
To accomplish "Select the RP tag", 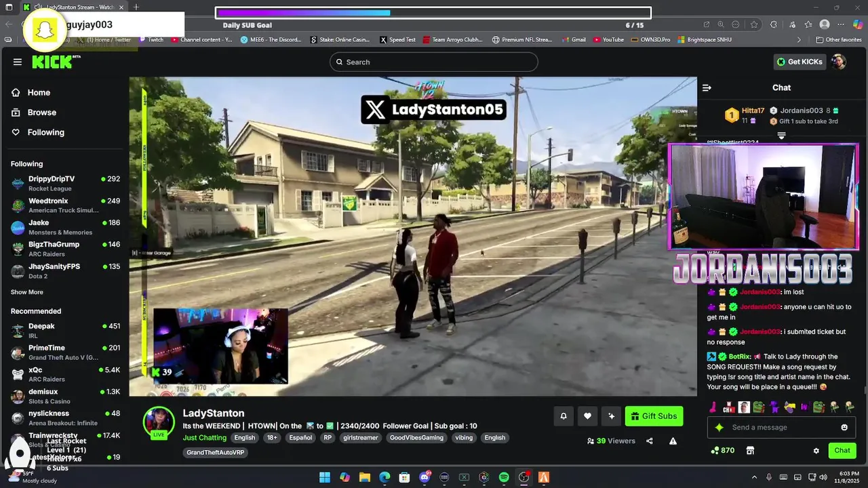I will (328, 438).
